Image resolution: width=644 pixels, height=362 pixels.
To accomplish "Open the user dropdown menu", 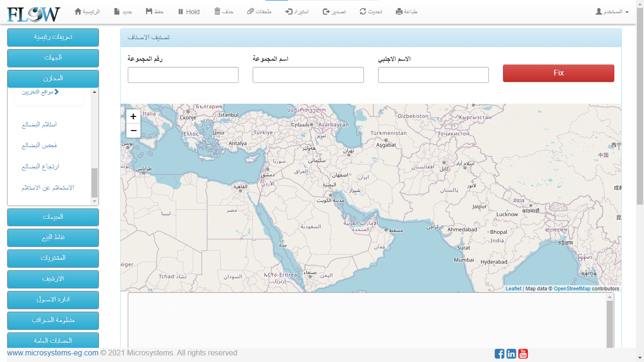I will (612, 11).
